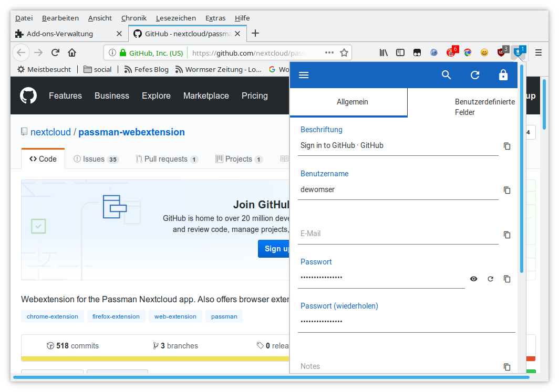Open the emoji extension icon
The width and height of the screenshot is (559, 392).
coord(484,52)
